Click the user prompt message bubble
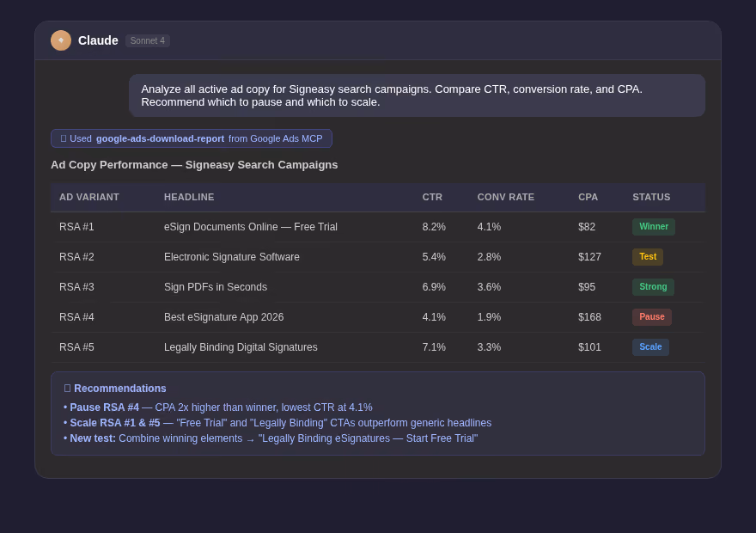The height and width of the screenshot is (533, 756). point(417,95)
